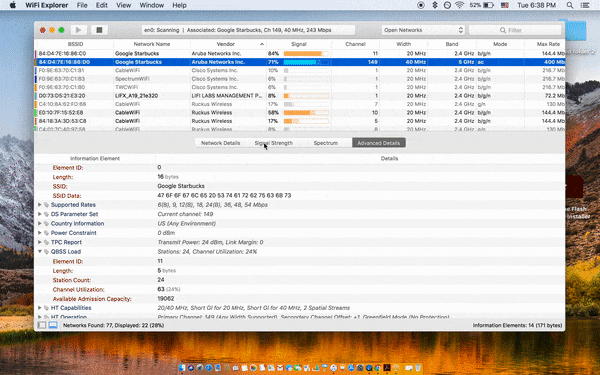Click Available Admission Capacity value 19062
600x375 pixels.
pyautogui.click(x=166, y=298)
